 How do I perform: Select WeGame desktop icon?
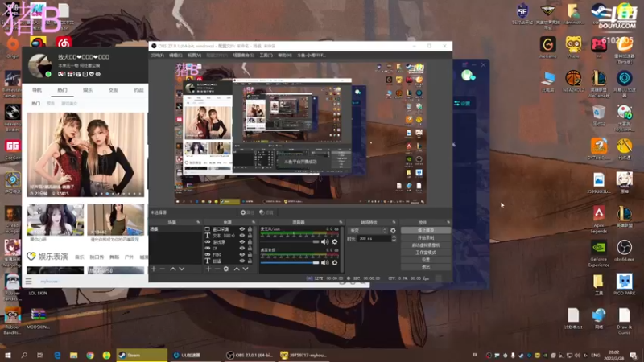(x=548, y=47)
